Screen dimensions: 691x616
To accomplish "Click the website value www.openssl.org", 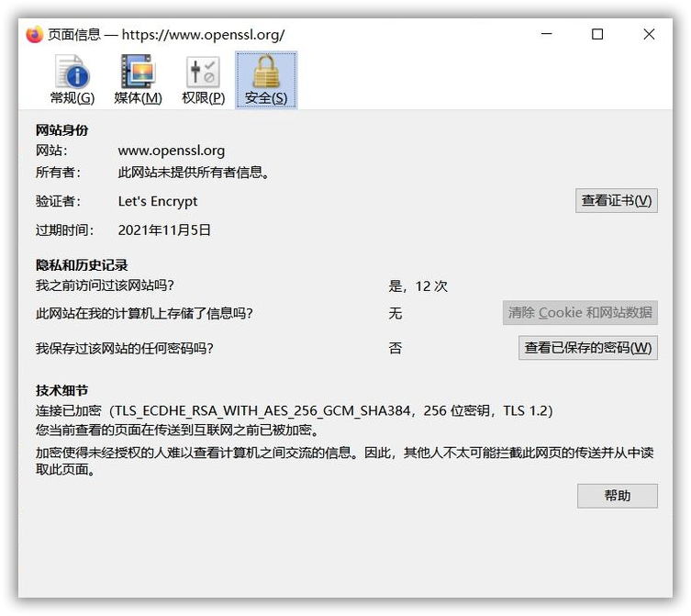I will tap(172, 151).
